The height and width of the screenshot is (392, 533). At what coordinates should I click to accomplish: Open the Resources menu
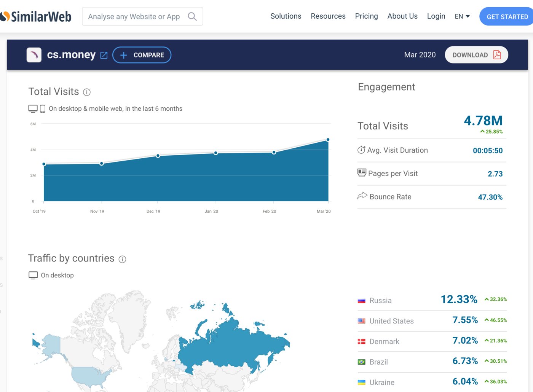(328, 16)
